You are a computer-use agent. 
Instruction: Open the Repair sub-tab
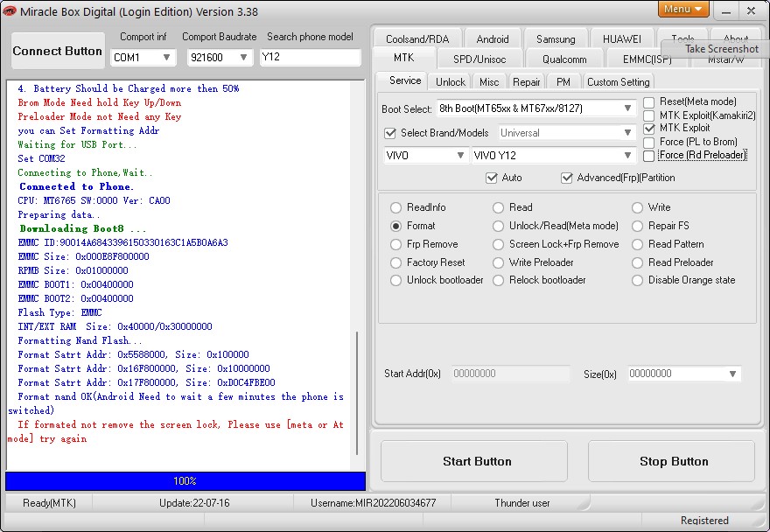click(x=527, y=82)
